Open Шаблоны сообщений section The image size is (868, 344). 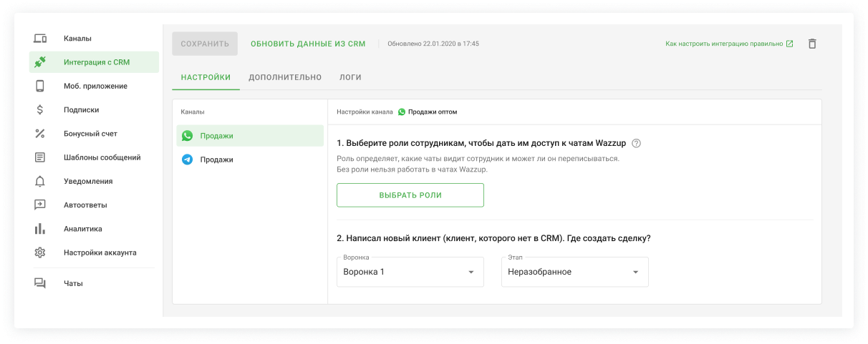click(102, 157)
